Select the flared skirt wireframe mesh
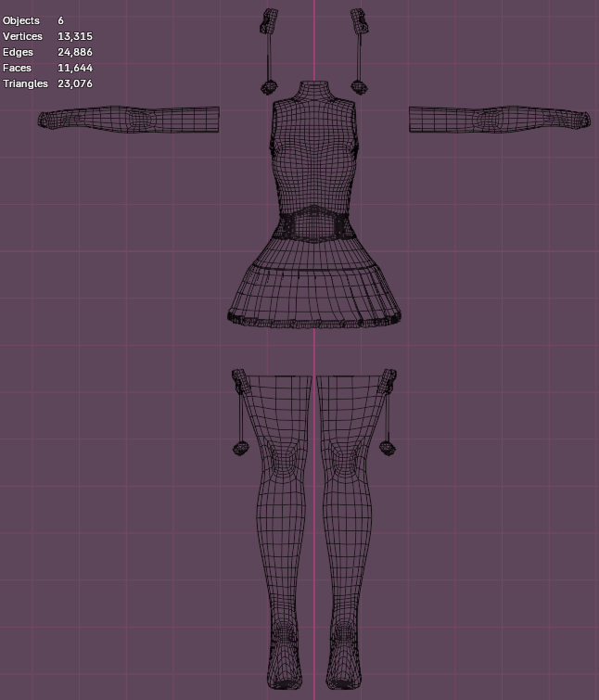The width and height of the screenshot is (599, 700). [314, 286]
